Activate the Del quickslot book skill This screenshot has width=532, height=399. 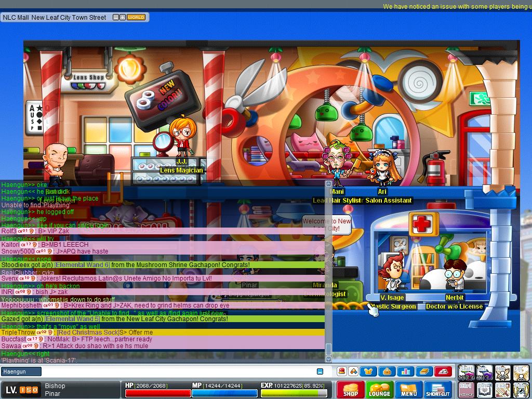tap(485, 390)
